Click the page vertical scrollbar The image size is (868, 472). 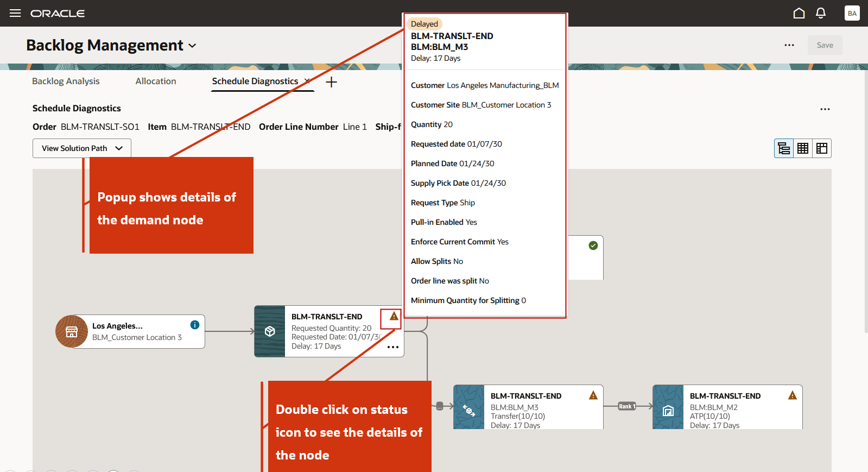coord(866,201)
